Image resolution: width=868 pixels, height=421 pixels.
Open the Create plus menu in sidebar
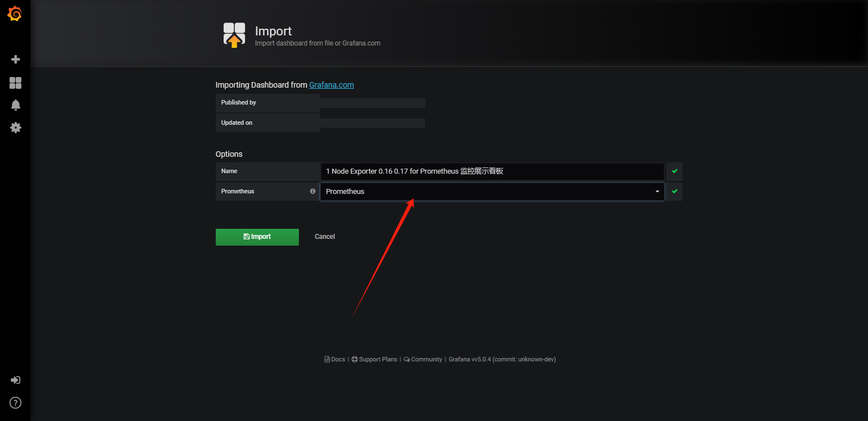tap(16, 60)
